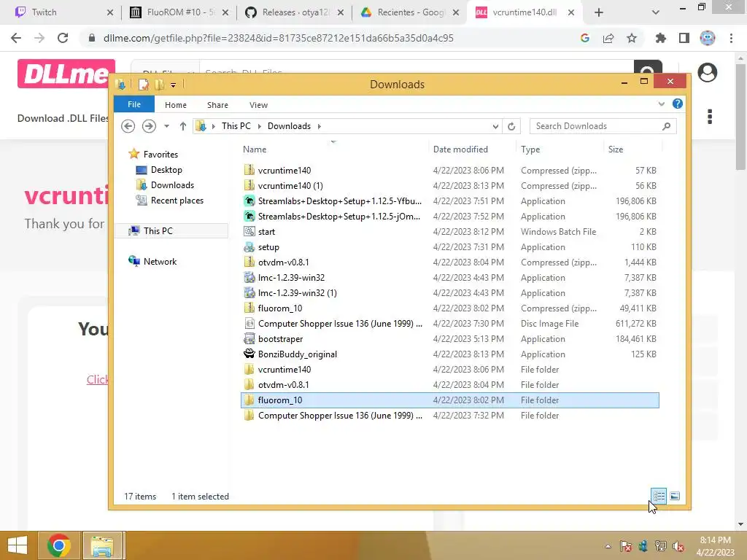Switch to the Home ribbon tab
Viewport: 747px width, 560px height.
click(x=175, y=105)
